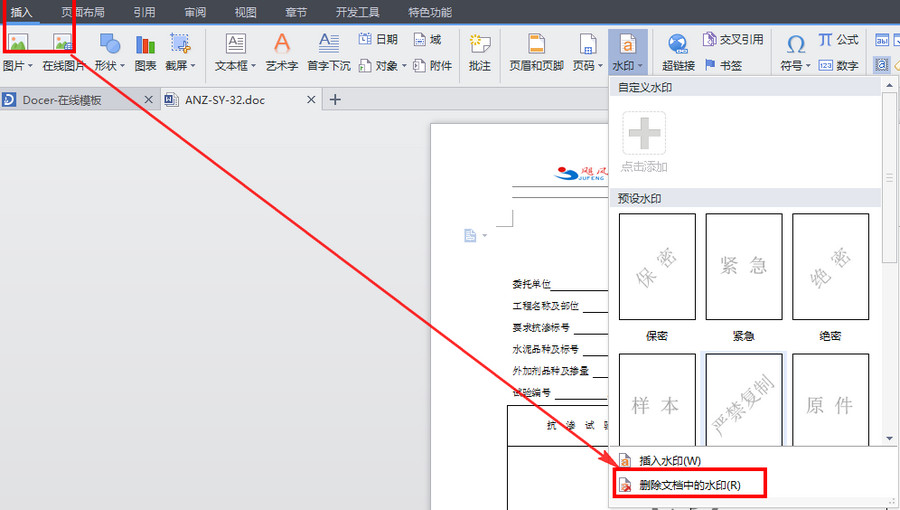Switch to the 引用 ribbon tab
Screen dimensions: 900x510
(144, 12)
